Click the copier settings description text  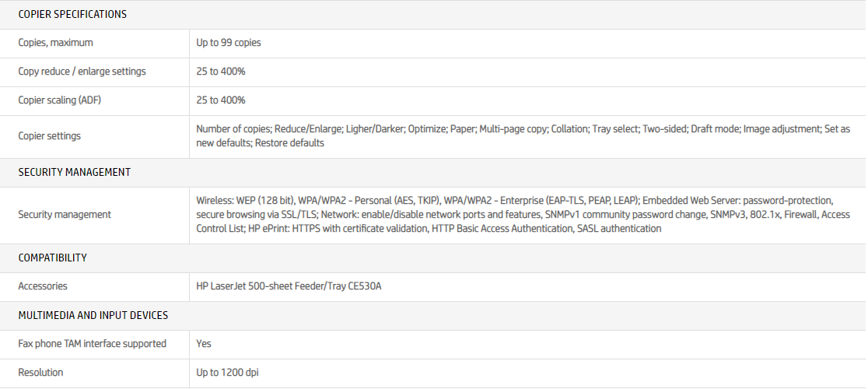click(x=523, y=136)
